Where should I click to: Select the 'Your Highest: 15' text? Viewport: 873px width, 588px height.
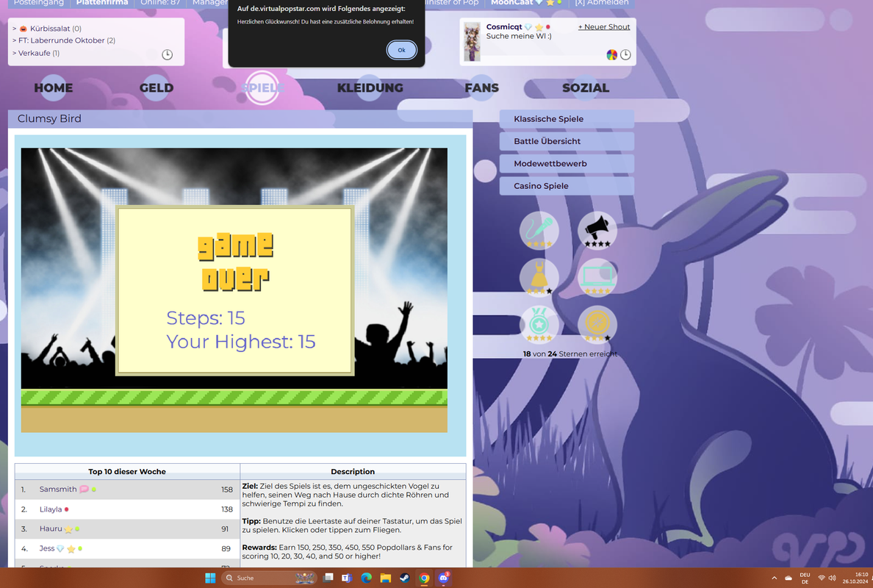240,341
